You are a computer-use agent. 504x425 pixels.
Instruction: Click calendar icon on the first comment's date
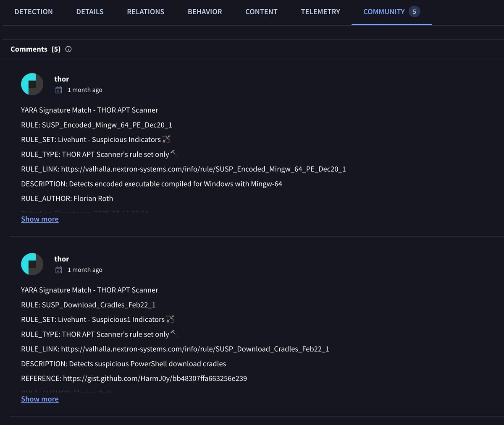coord(59,90)
